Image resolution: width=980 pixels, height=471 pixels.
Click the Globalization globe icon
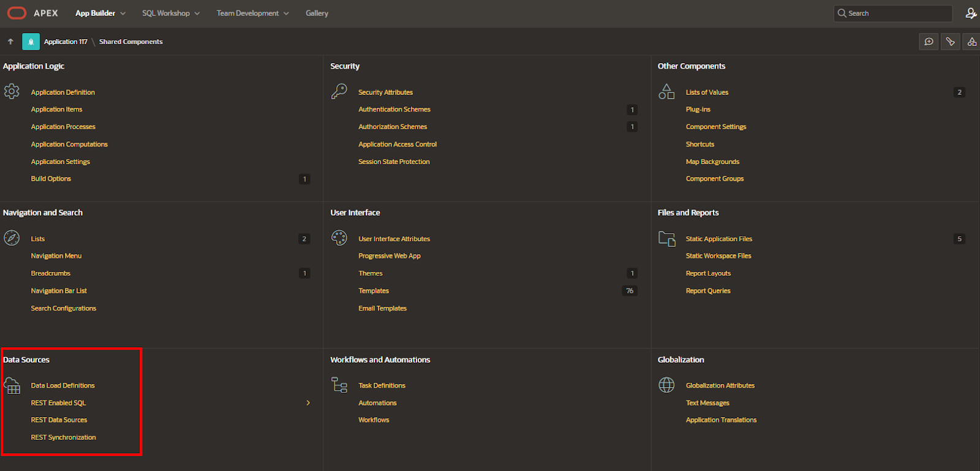[x=666, y=385]
